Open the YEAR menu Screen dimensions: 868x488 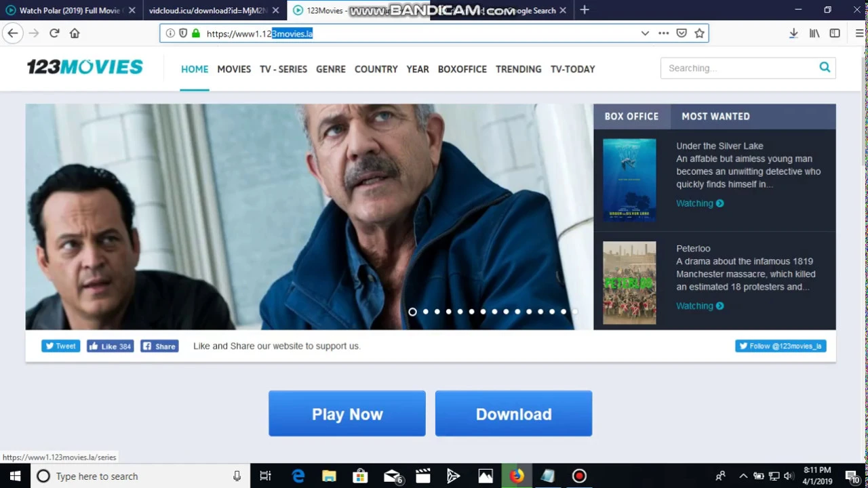(x=418, y=69)
